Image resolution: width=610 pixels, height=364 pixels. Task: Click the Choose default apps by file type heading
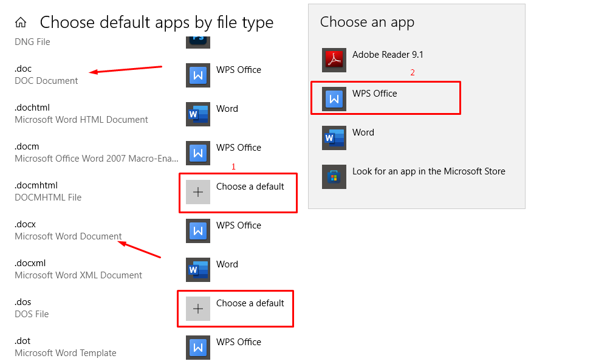157,22
